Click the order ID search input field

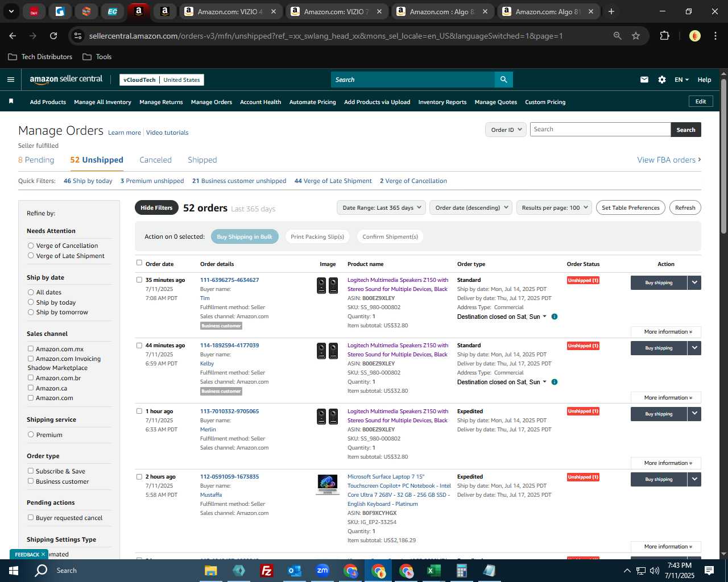coord(600,130)
